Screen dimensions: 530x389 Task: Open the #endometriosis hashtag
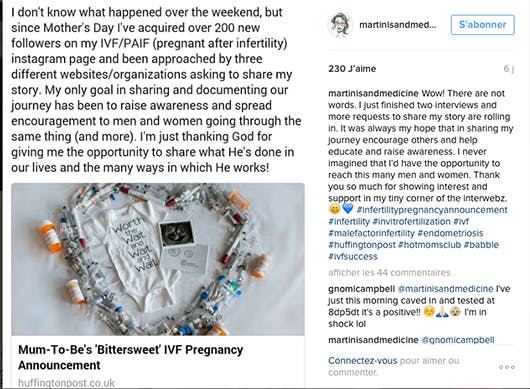(x=450, y=233)
